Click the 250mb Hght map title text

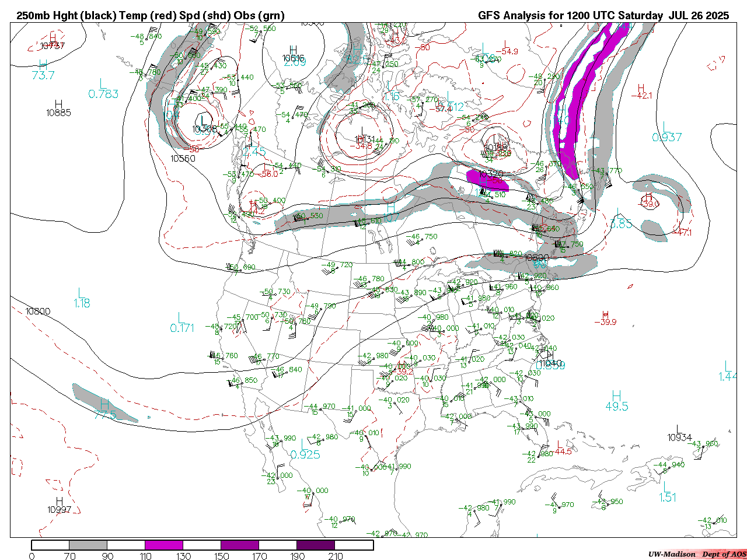151,16
